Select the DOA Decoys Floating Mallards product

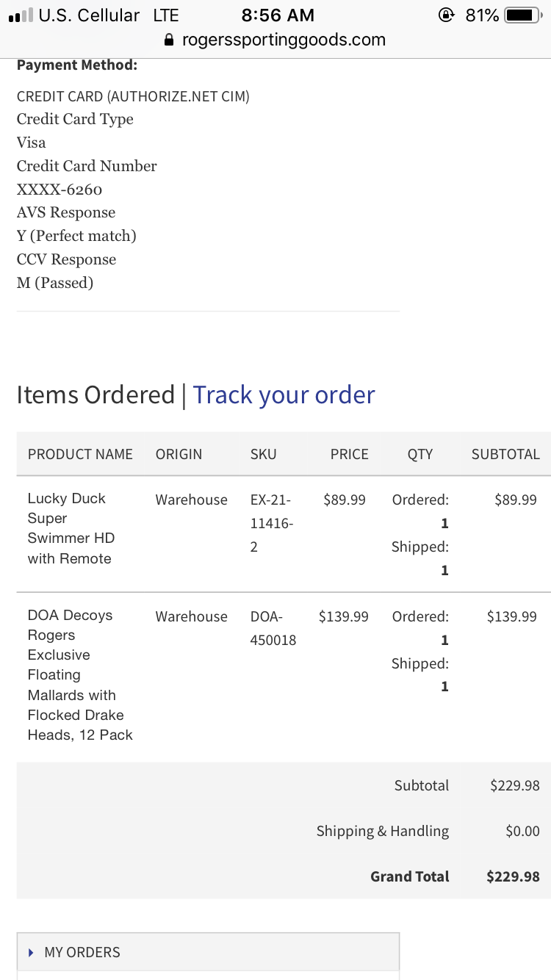80,675
